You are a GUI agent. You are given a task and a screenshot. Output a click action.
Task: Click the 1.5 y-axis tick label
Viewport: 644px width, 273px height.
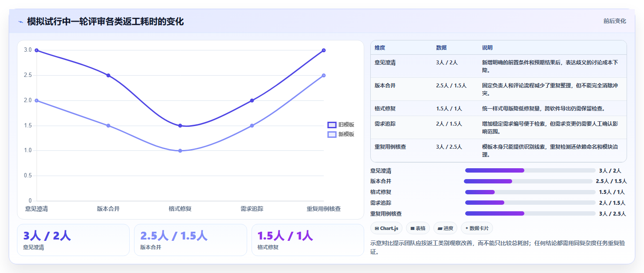tap(28, 126)
